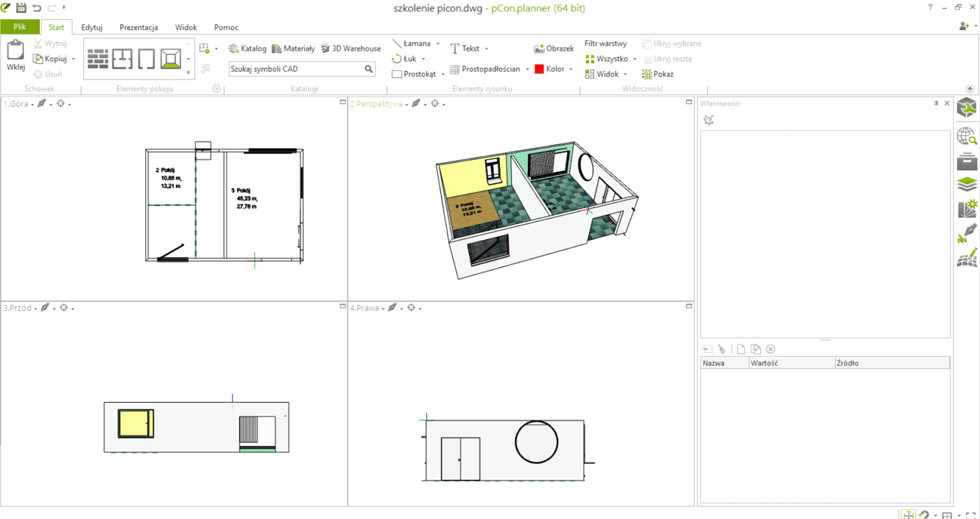Open the Elementy pokoju dialog launcher
The height and width of the screenshot is (519, 980).
click(x=216, y=89)
